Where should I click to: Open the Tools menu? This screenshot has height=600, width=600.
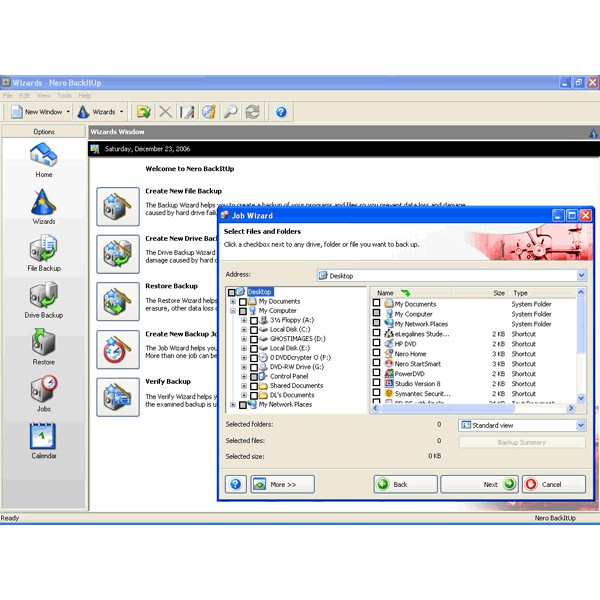coord(64,95)
